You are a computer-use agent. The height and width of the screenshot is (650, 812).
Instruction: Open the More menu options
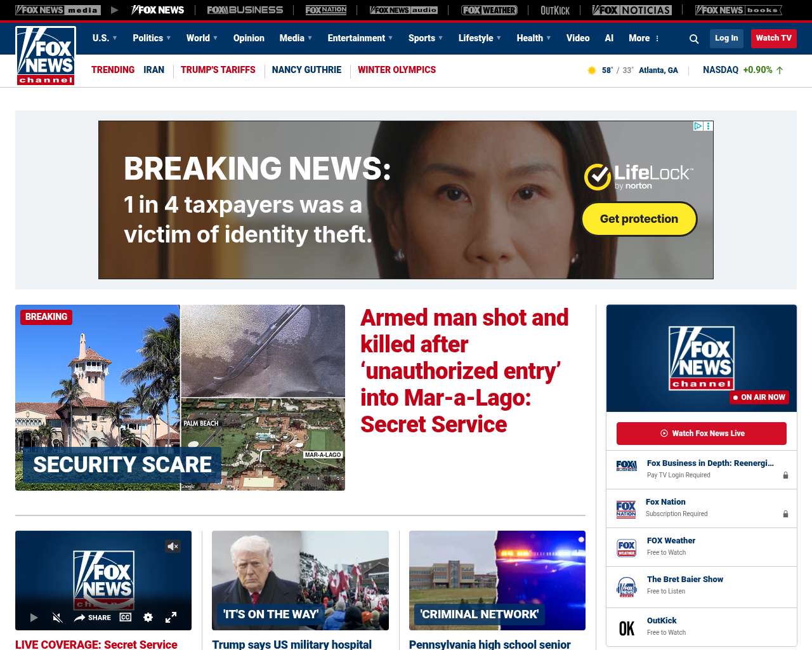pyautogui.click(x=644, y=38)
